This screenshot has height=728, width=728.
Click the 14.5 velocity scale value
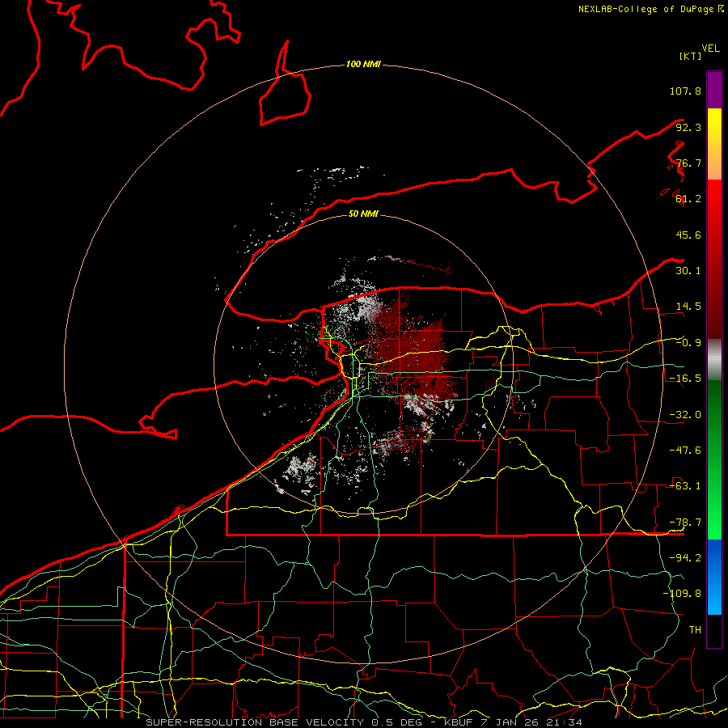pos(688,307)
